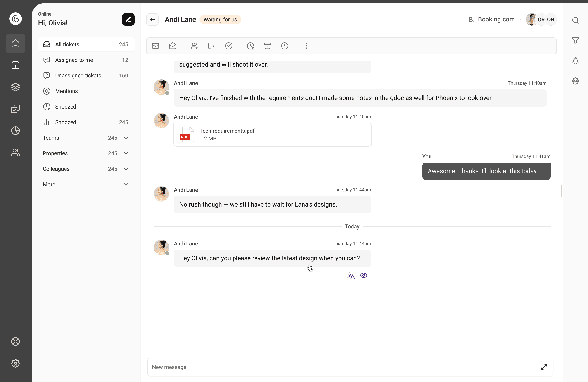Expand the message composer with arrows icon
The width and height of the screenshot is (588, 382).
(544, 367)
